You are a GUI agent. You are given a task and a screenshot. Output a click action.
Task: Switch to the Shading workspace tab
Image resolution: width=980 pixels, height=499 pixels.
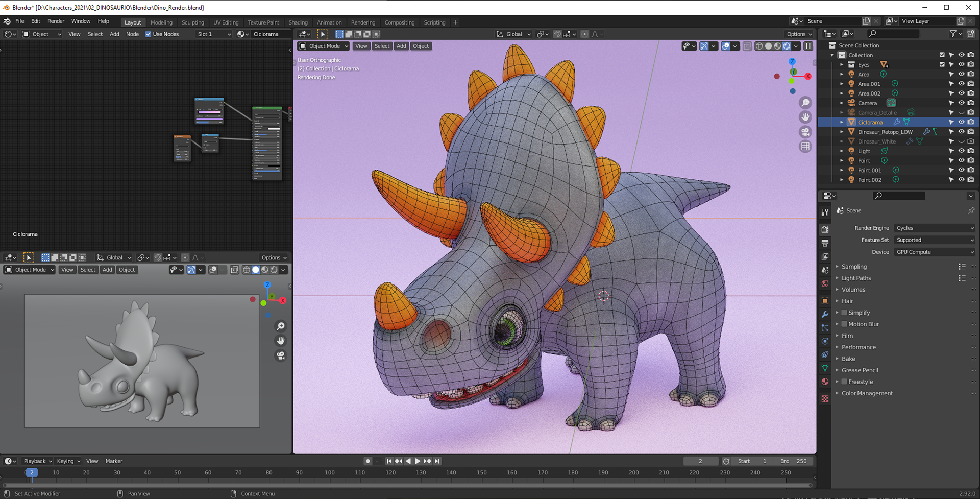pos(298,22)
